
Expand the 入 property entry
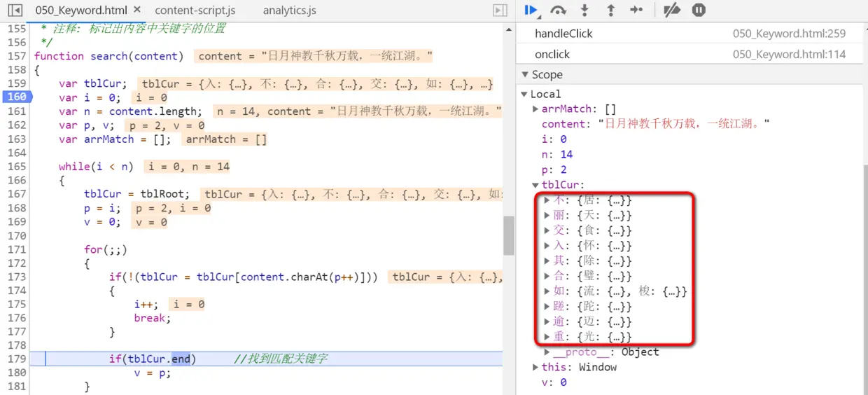click(547, 246)
